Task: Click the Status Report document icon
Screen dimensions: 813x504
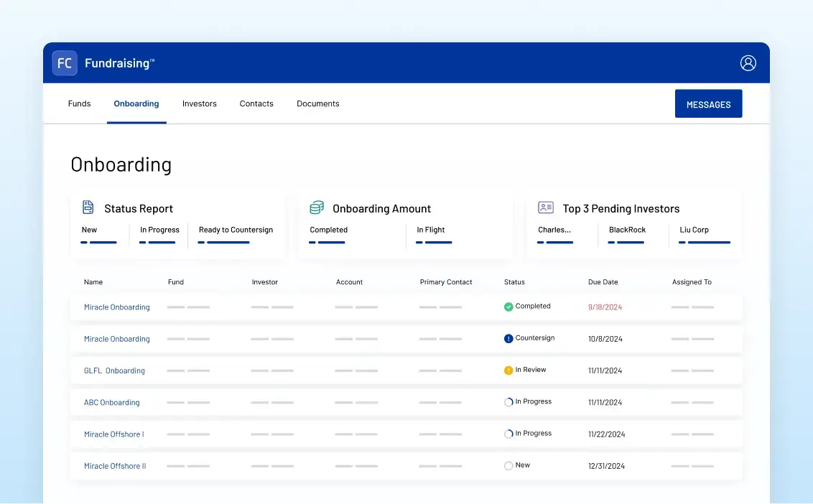Action: click(88, 207)
